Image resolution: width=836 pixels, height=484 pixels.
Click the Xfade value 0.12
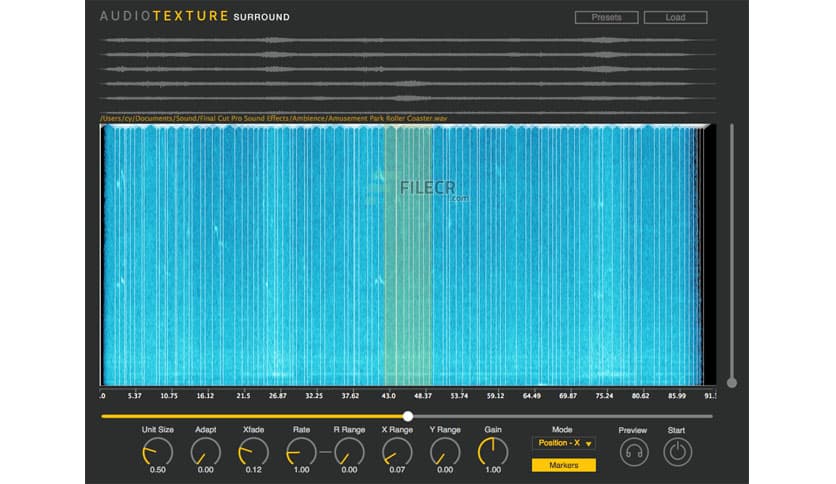coord(253,470)
